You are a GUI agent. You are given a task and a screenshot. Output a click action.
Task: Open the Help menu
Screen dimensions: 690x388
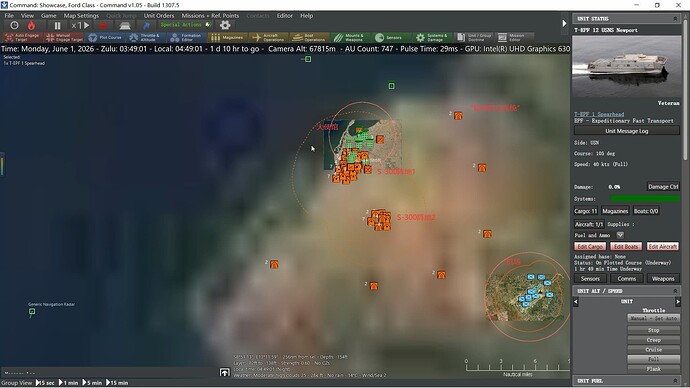click(307, 15)
